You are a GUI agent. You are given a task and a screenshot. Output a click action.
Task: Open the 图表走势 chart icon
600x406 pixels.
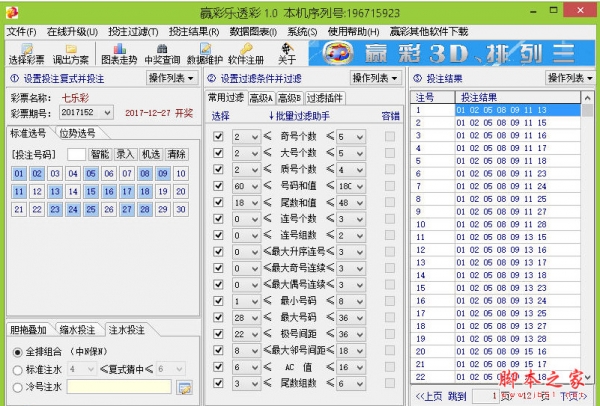pos(119,54)
